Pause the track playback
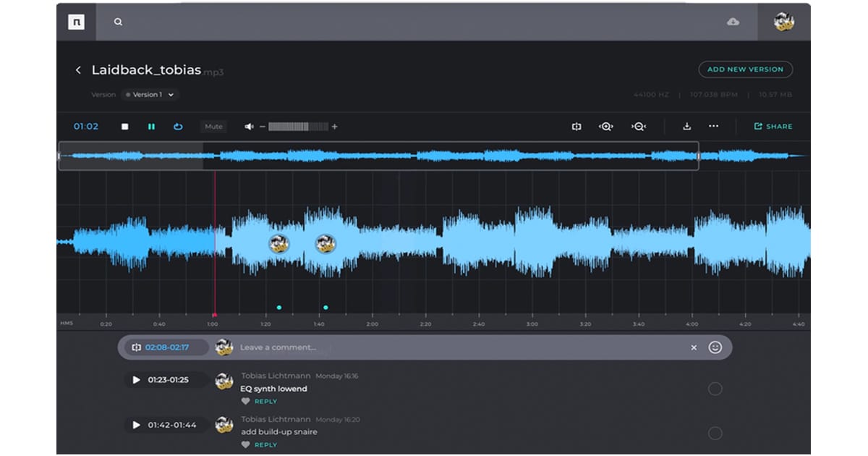 [x=151, y=127]
